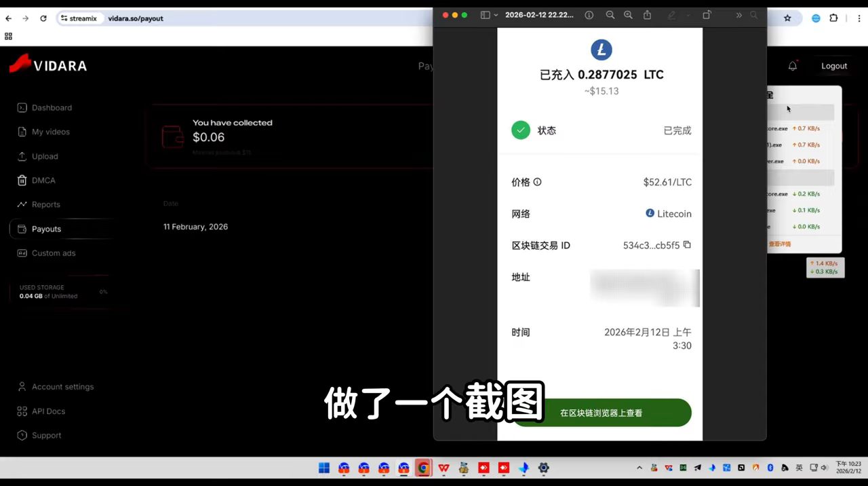
Task: Toggle the Preview sidebar view icon
Action: (485, 15)
